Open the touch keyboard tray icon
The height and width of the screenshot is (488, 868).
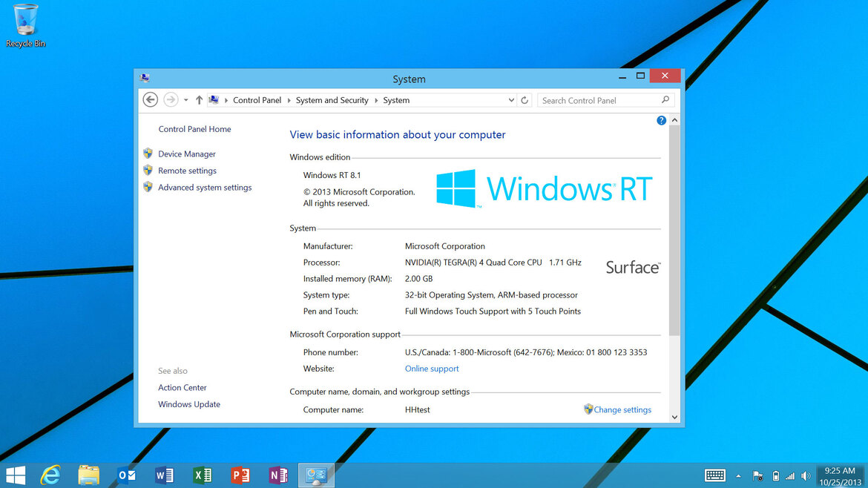tap(714, 475)
